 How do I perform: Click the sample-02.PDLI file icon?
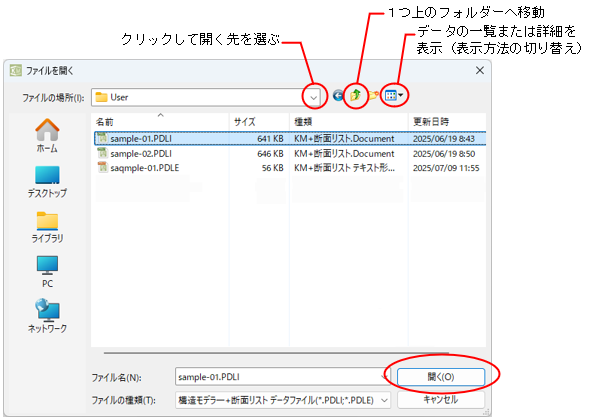pyautogui.click(x=102, y=153)
